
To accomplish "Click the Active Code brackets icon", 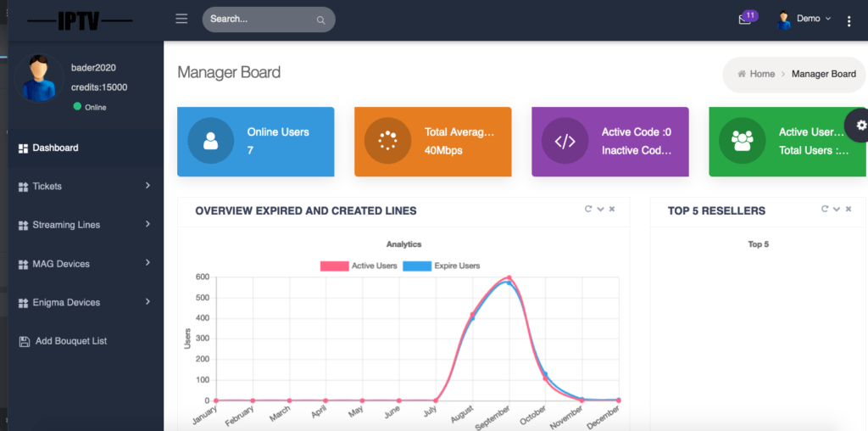I will [565, 141].
